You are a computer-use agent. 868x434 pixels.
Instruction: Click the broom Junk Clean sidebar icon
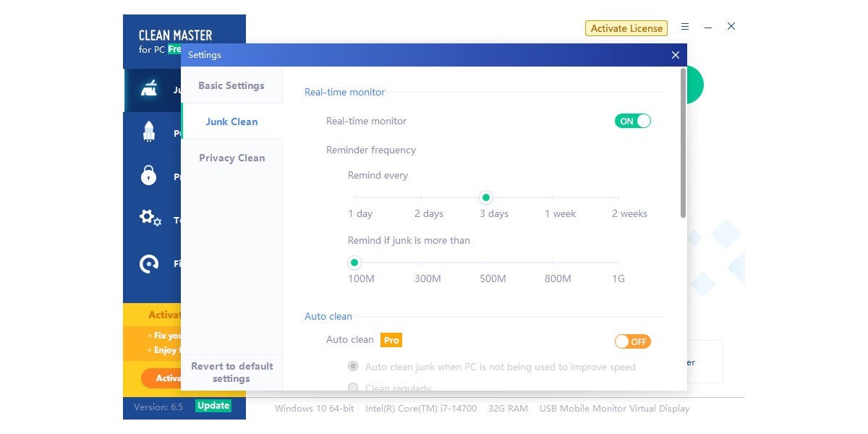click(149, 90)
